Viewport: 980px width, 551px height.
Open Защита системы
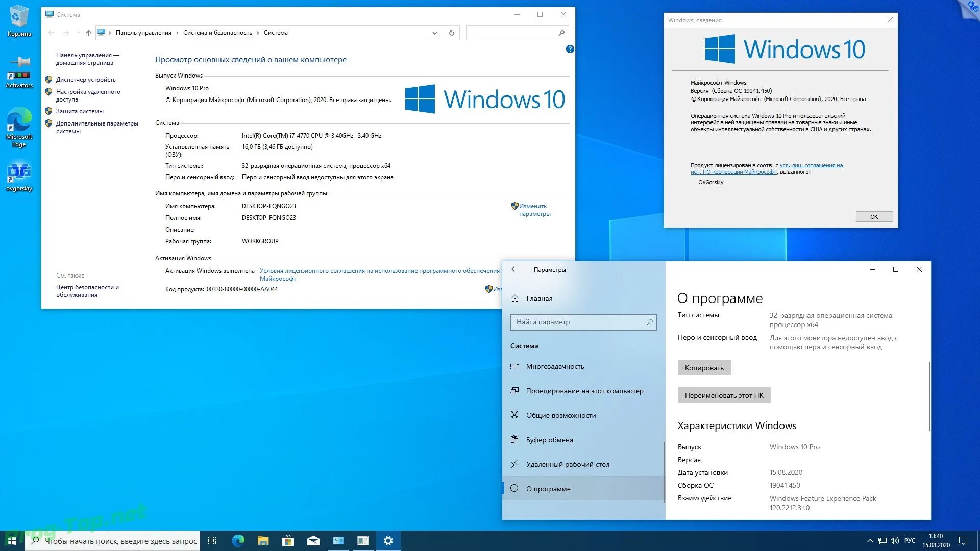click(80, 111)
